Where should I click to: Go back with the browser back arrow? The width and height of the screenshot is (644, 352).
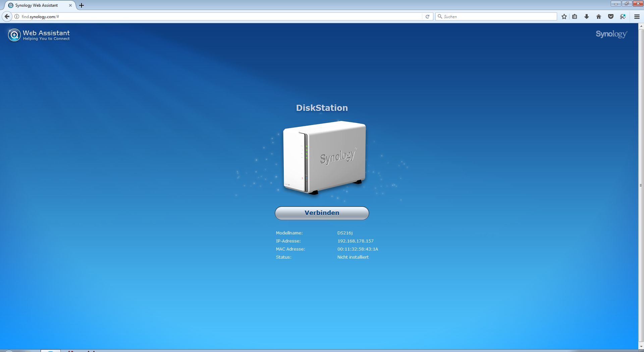[x=7, y=16]
